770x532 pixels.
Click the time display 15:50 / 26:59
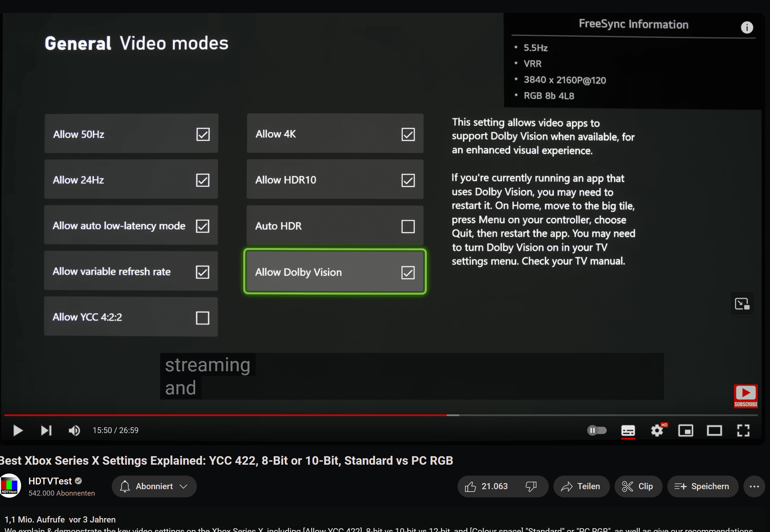click(x=116, y=430)
